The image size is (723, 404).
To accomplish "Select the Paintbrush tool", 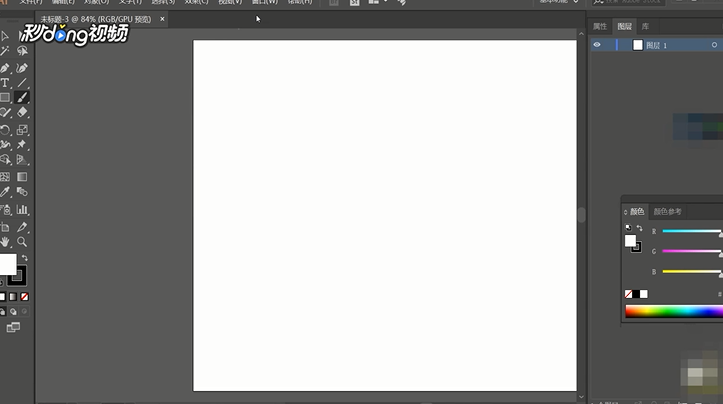I will point(22,97).
